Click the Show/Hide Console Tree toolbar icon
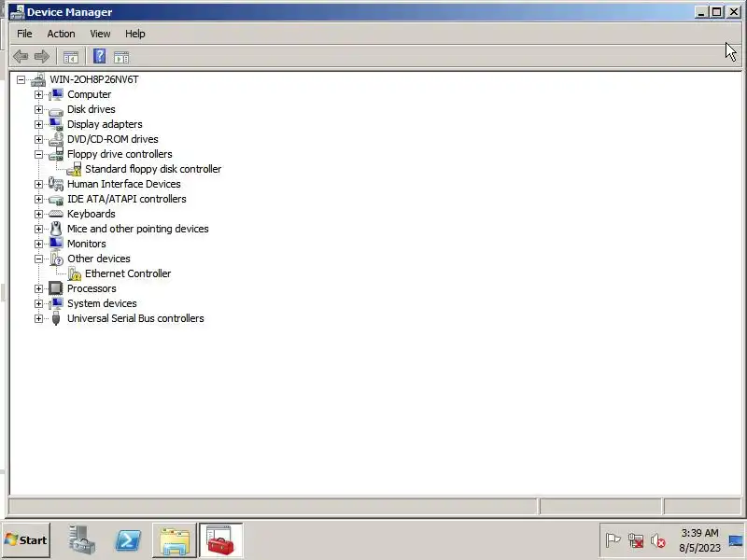The width and height of the screenshot is (747, 560). 71,57
